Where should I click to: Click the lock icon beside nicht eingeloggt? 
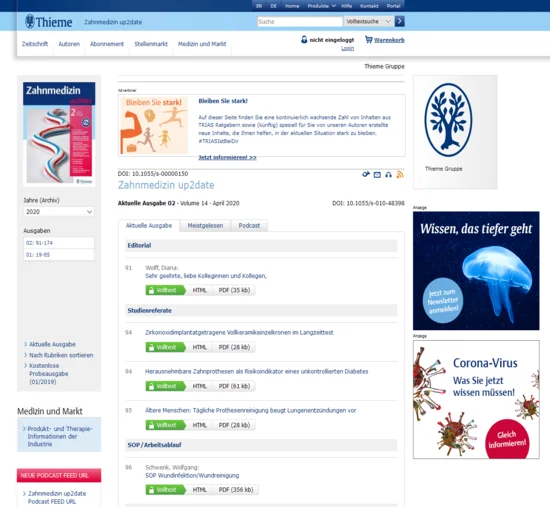click(304, 40)
